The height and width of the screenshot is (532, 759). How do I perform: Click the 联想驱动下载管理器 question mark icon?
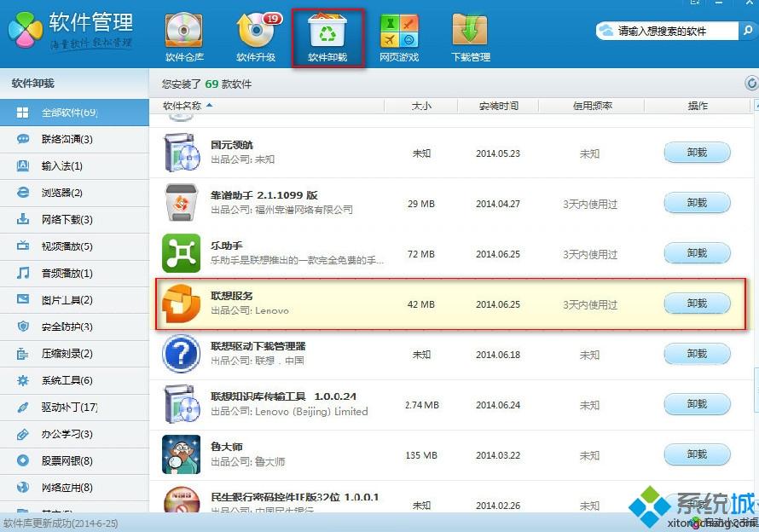(x=181, y=354)
